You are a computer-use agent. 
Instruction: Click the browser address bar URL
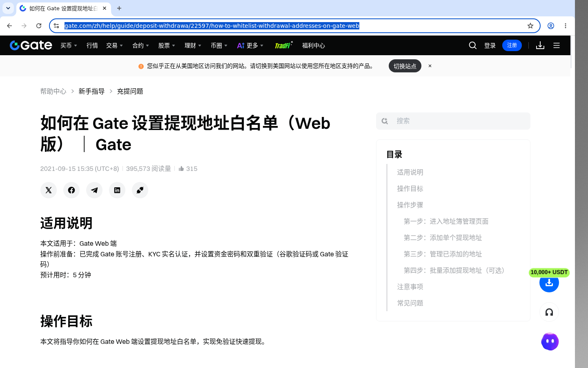coord(212,26)
